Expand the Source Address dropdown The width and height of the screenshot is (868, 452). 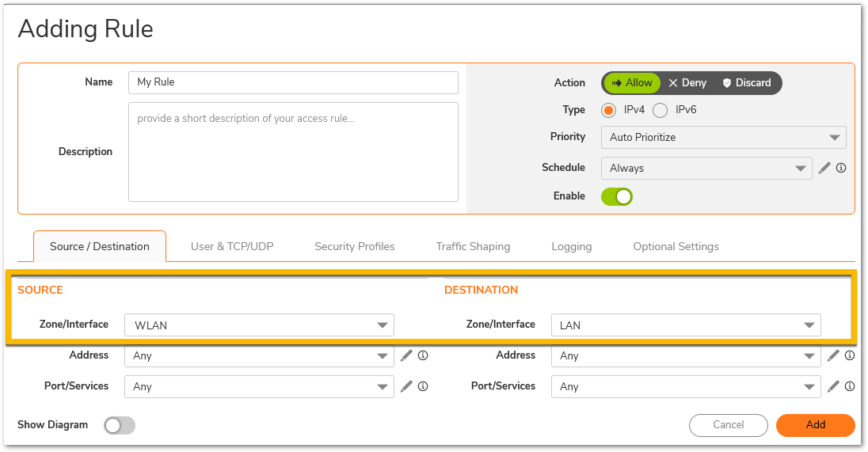click(259, 355)
